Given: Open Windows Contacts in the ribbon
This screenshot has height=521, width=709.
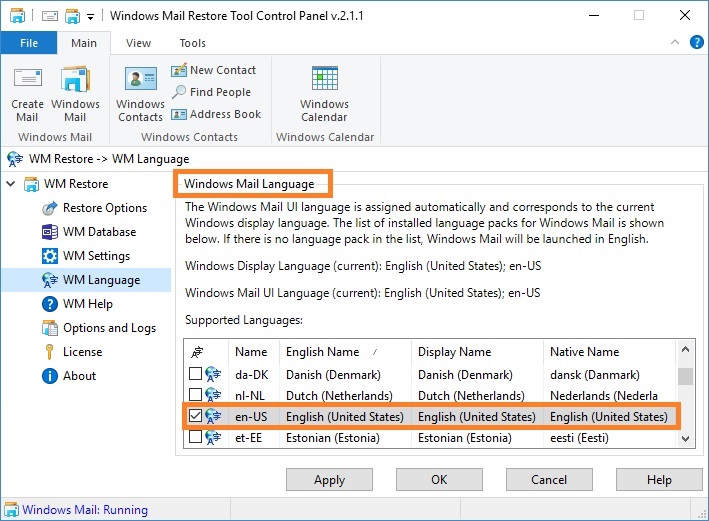Looking at the screenshot, I should point(140,95).
